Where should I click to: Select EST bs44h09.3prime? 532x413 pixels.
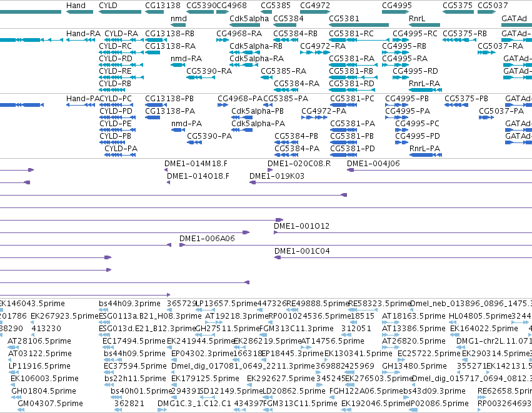click(129, 304)
